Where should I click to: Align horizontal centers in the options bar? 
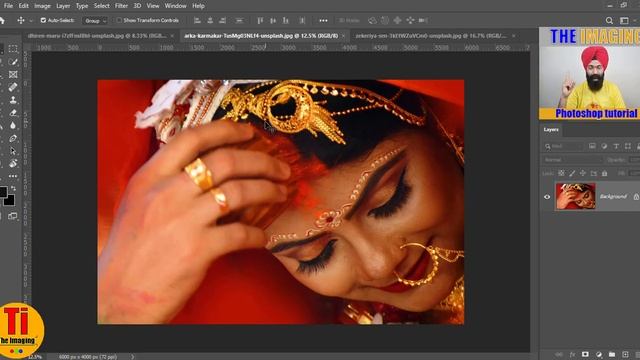coord(210,20)
